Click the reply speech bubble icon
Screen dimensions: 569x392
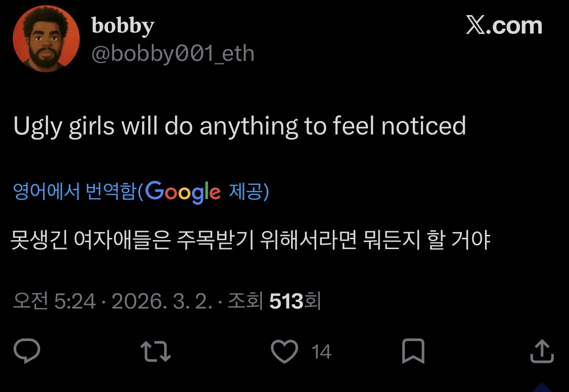(x=27, y=352)
